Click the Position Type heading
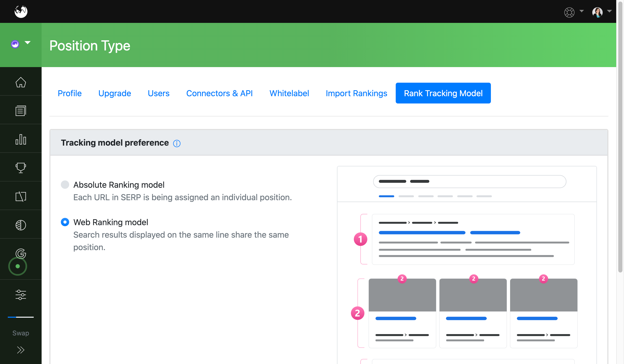Image resolution: width=624 pixels, height=364 pixels. coord(90,45)
